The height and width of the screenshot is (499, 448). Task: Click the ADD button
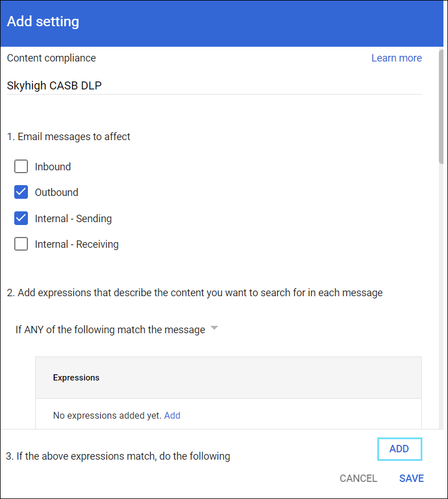[400, 449]
